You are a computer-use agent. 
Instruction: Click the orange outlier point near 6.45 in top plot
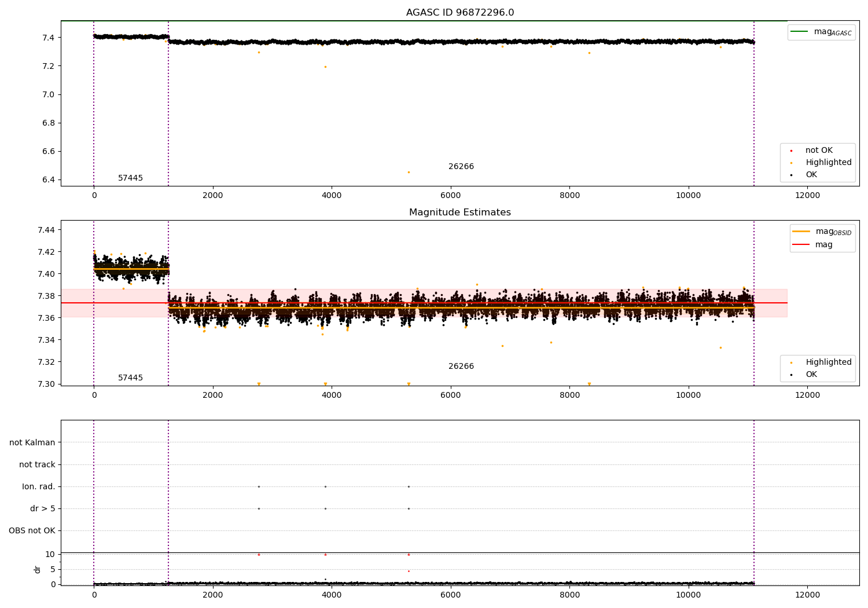(x=409, y=172)
